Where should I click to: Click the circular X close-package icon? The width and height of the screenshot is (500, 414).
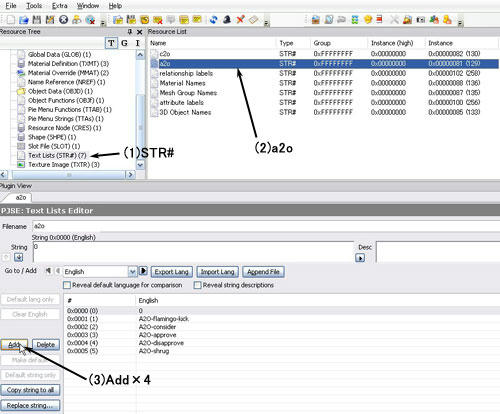pyautogui.click(x=63, y=20)
